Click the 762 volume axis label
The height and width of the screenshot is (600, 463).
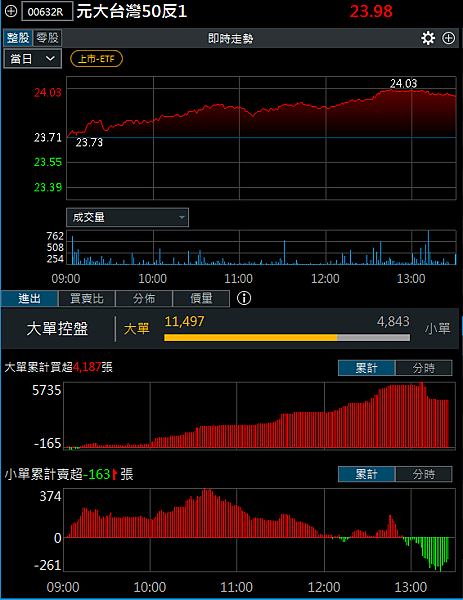(55, 236)
